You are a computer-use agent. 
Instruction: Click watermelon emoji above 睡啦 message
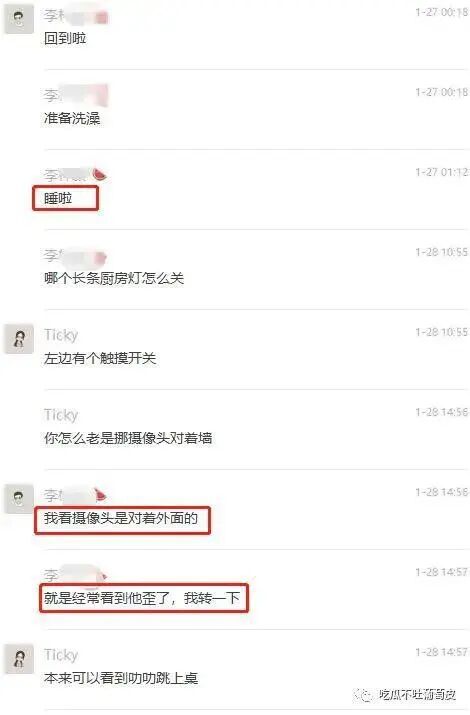99,175
